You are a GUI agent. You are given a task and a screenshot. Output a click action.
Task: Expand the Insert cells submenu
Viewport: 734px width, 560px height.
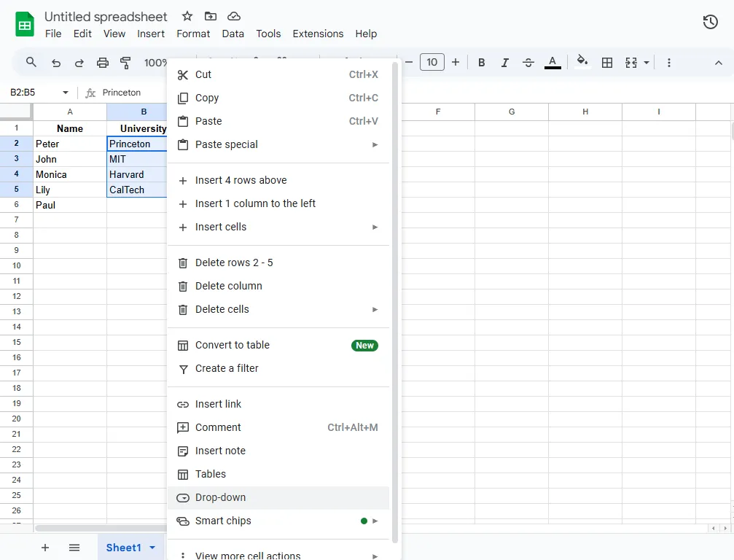point(278,227)
